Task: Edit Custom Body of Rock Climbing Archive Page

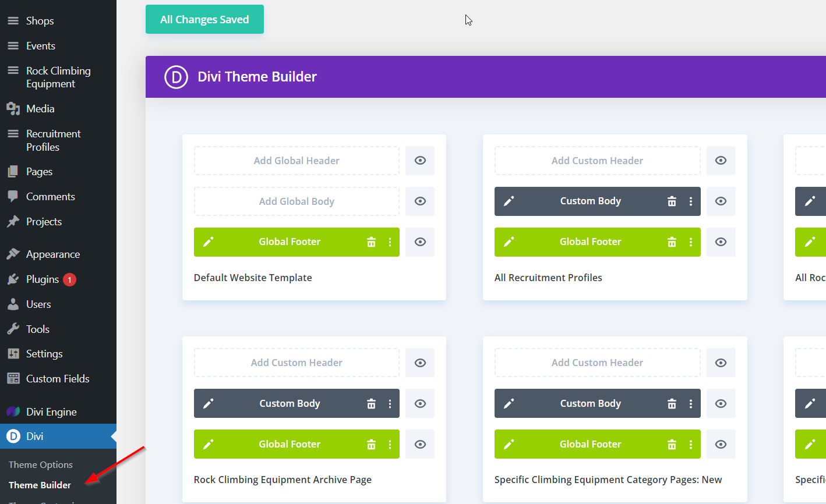Action: pyautogui.click(x=209, y=403)
